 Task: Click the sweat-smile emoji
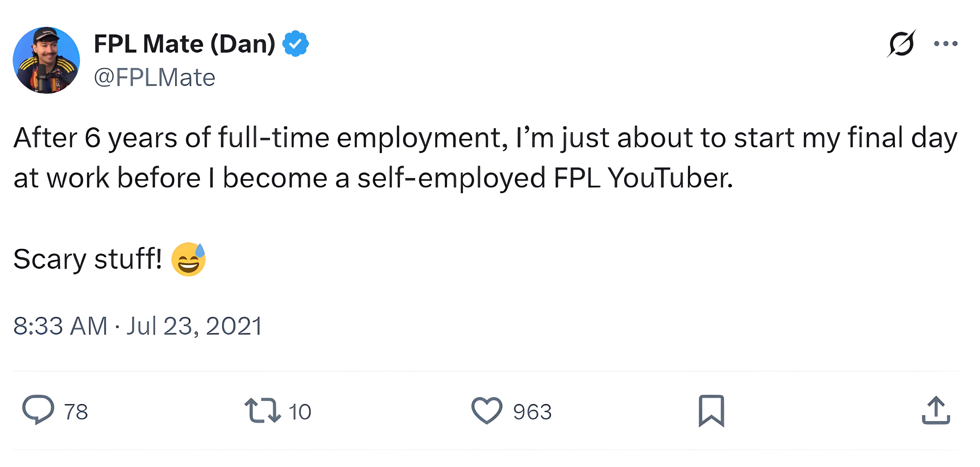click(188, 259)
